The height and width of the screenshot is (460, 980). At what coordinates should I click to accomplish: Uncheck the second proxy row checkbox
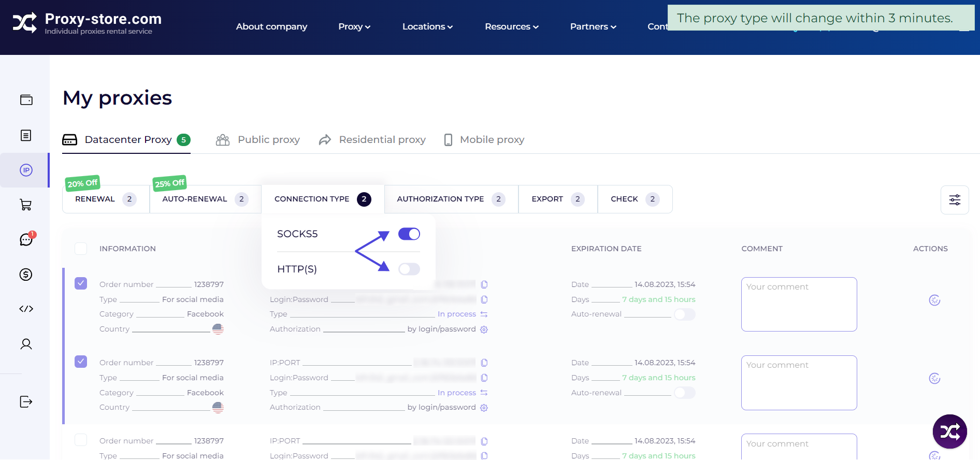pyautogui.click(x=81, y=362)
